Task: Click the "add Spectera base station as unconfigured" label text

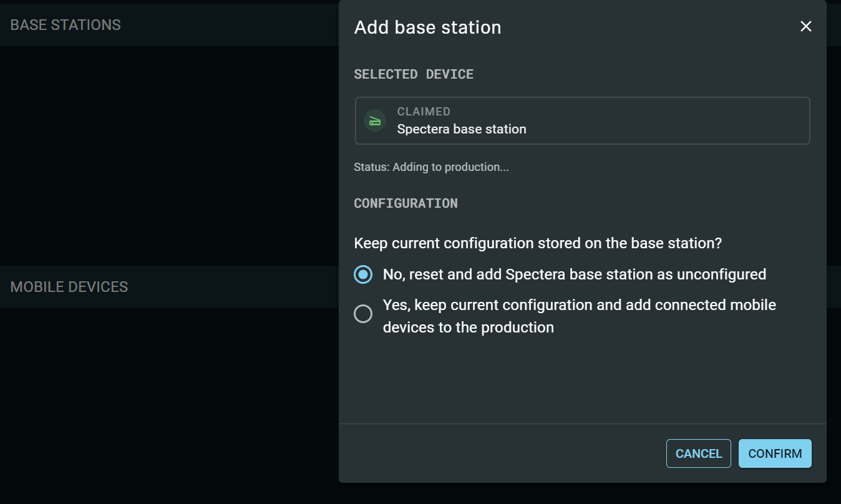Action: pyautogui.click(x=574, y=274)
